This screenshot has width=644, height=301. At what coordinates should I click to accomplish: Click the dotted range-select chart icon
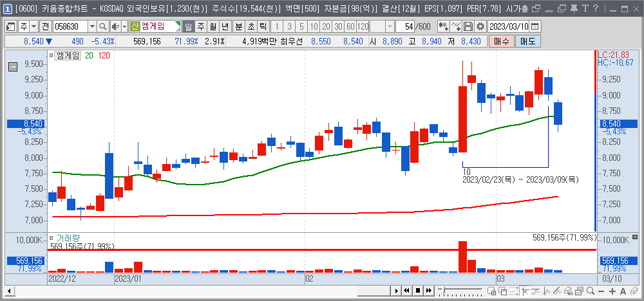click(513, 291)
